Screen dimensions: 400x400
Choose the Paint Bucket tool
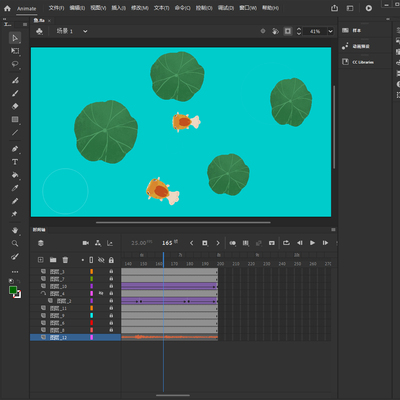click(x=15, y=175)
